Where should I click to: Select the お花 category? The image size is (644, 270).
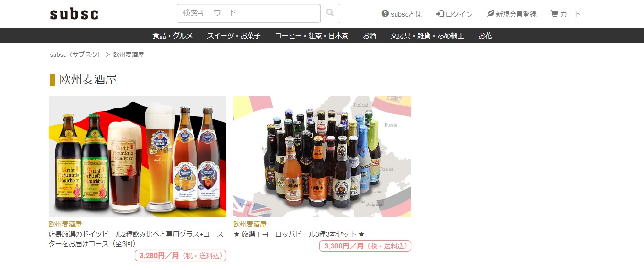click(x=485, y=36)
